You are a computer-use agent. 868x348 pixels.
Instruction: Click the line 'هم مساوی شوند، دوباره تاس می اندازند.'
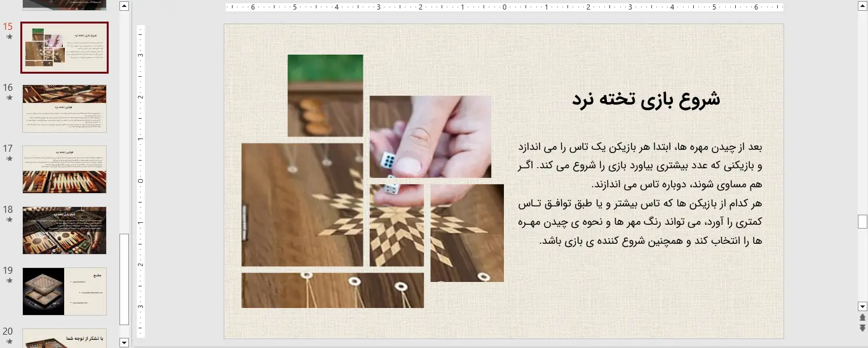[676, 185]
